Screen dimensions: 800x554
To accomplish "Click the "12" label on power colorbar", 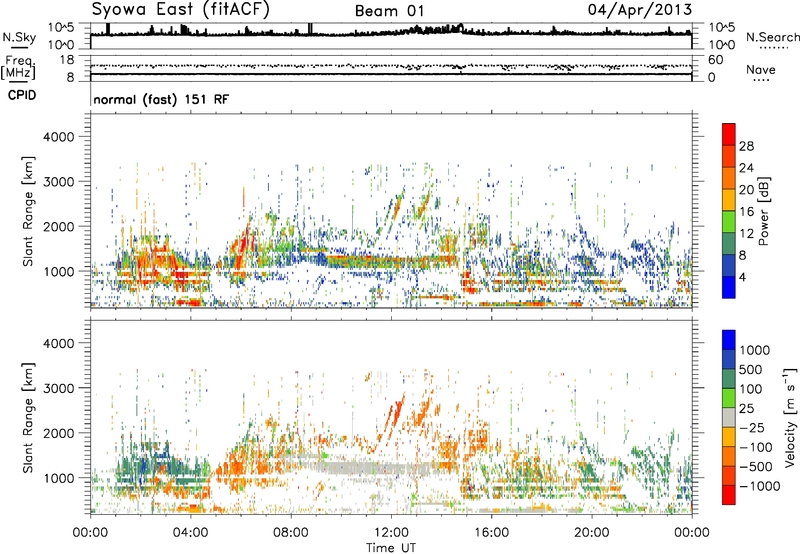I will (746, 234).
